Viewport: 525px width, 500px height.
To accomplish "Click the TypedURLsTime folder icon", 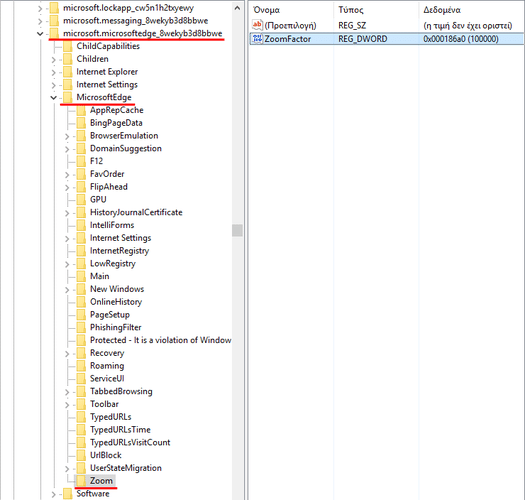I will (81, 430).
